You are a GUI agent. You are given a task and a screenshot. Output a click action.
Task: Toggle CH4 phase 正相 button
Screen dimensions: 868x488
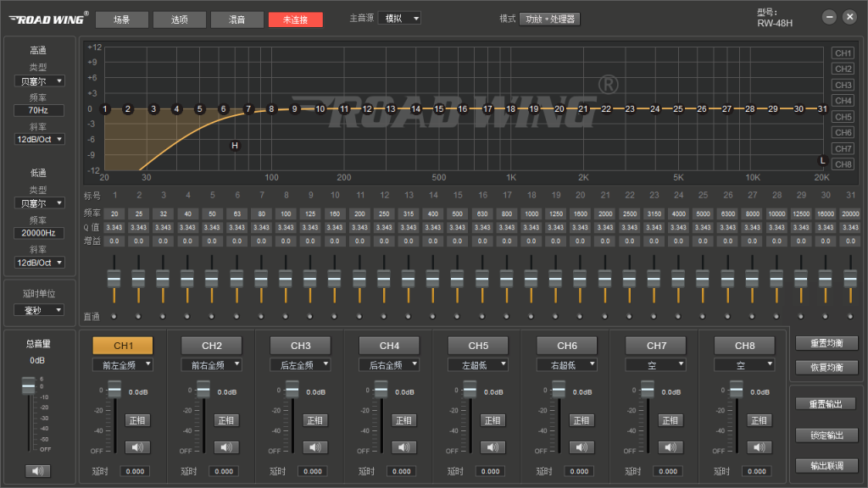coord(403,420)
